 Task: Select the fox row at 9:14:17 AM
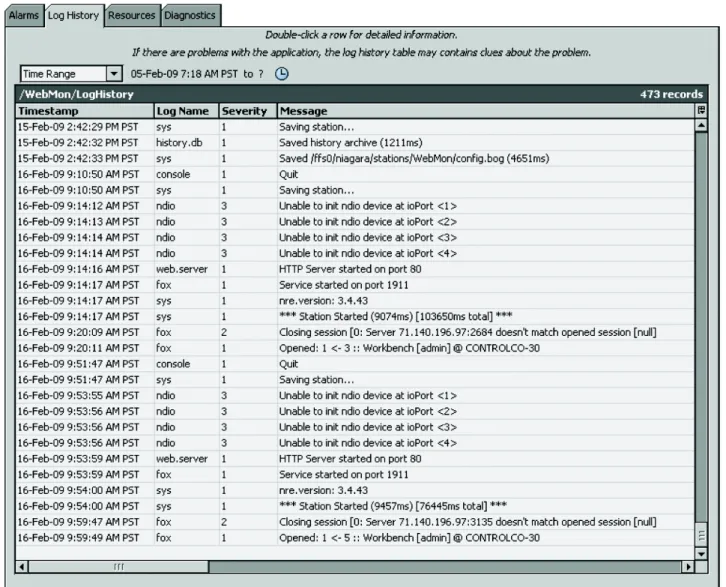pyautogui.click(x=355, y=285)
